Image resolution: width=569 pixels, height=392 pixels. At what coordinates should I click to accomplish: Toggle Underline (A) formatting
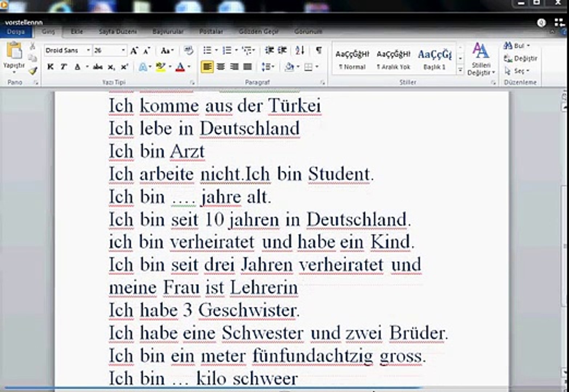(77, 67)
